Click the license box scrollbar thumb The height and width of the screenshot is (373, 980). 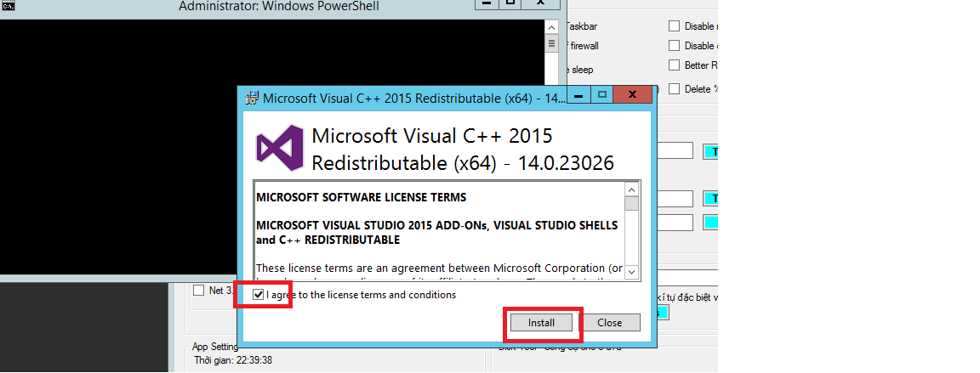tap(631, 204)
